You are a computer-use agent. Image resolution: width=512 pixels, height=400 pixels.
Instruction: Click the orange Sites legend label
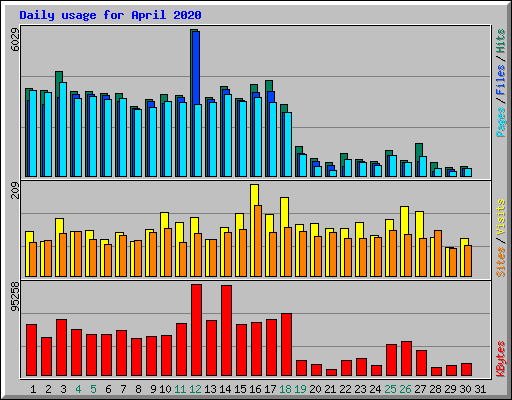tap(500, 262)
